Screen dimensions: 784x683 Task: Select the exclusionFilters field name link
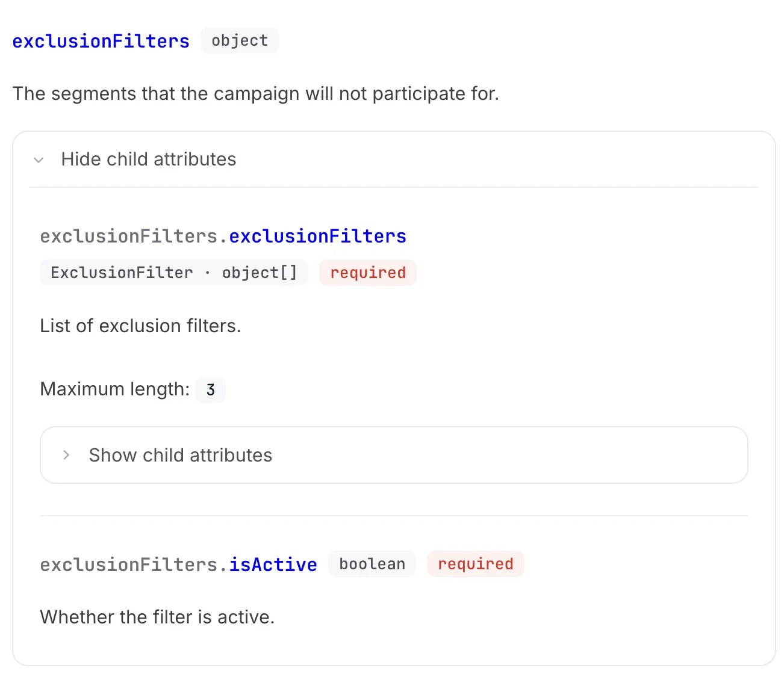click(x=100, y=40)
